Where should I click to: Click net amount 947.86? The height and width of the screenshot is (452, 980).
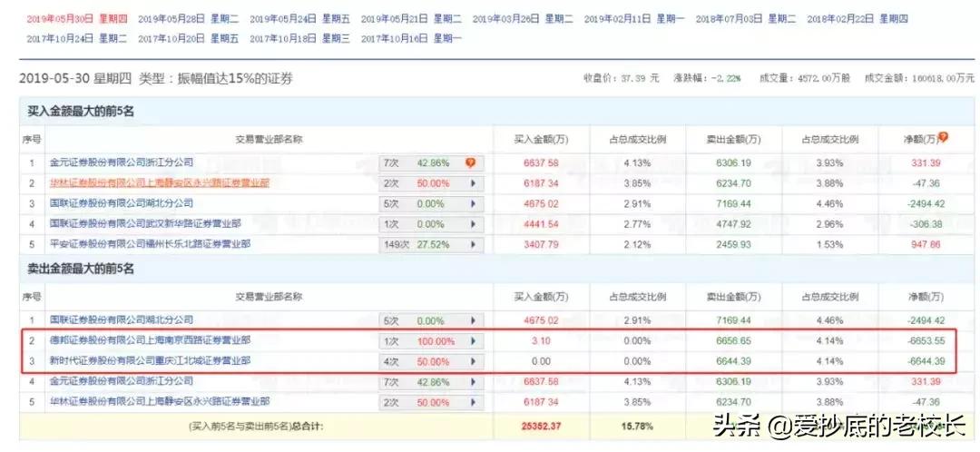pyautogui.click(x=926, y=244)
